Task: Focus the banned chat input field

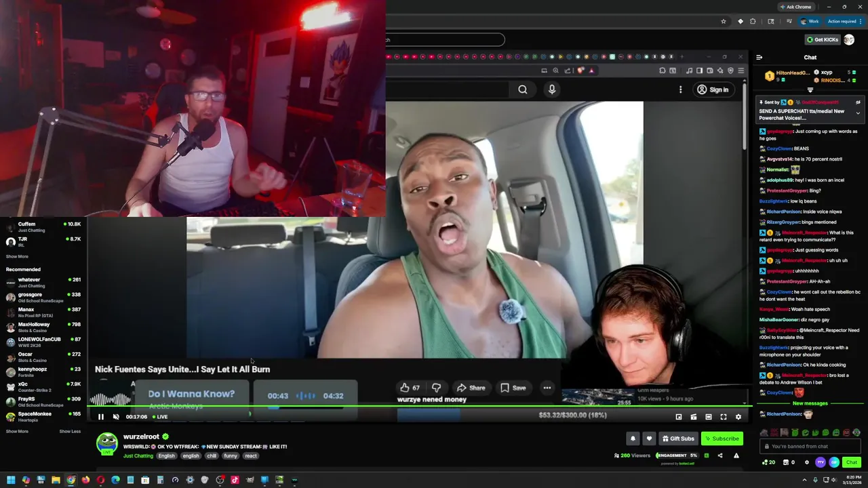Action: [810, 446]
